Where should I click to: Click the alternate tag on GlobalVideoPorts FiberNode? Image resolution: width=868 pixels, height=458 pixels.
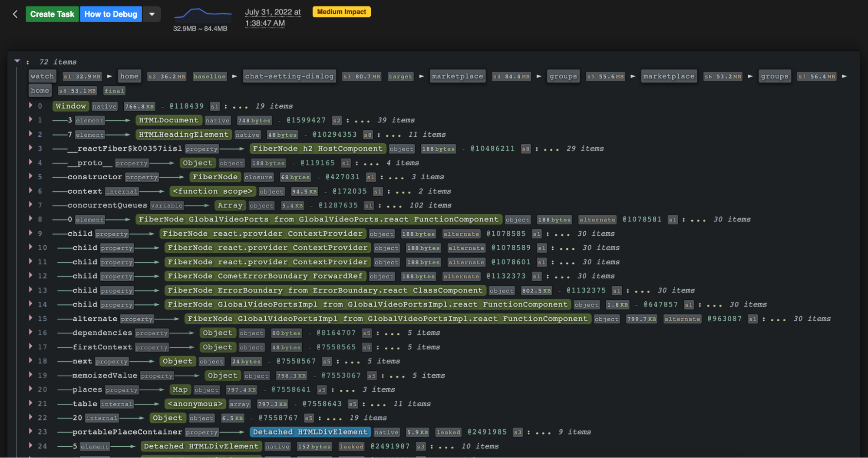(x=597, y=220)
